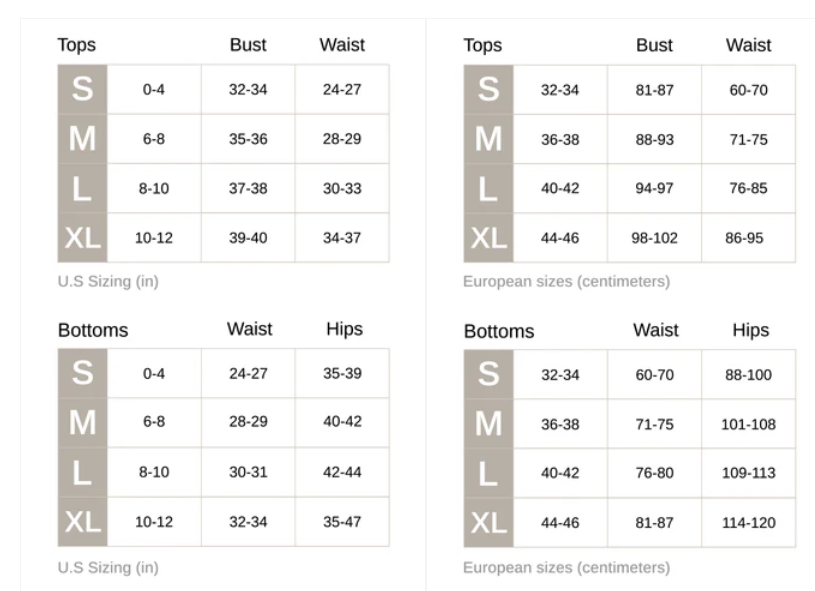This screenshot has height=591, width=815.
Task: Click the Waist header of US Bottoms table
Action: click(x=249, y=329)
